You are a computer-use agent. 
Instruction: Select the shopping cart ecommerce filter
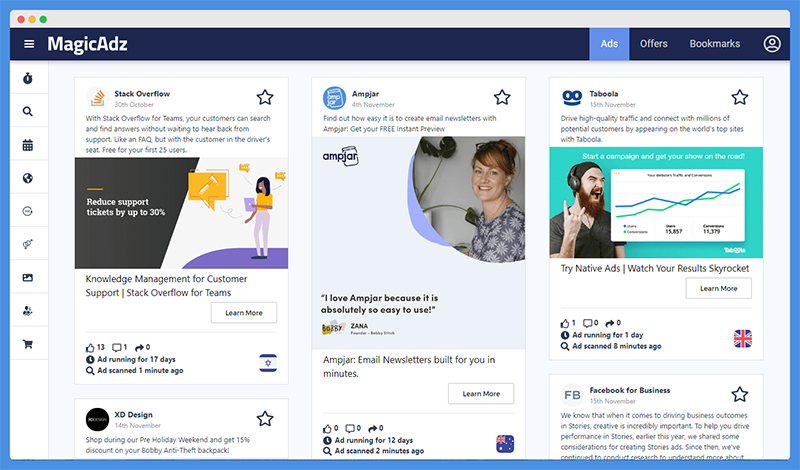tap(28, 344)
